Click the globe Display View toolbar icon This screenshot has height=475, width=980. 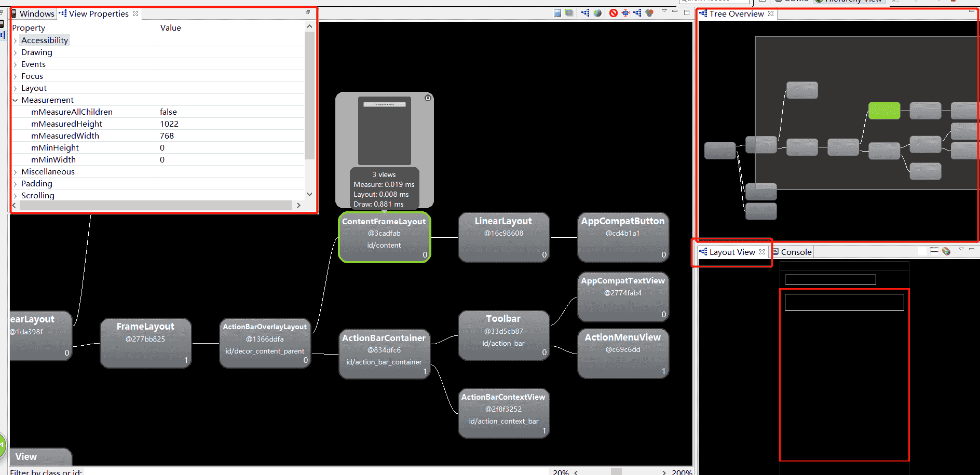pyautogui.click(x=597, y=13)
